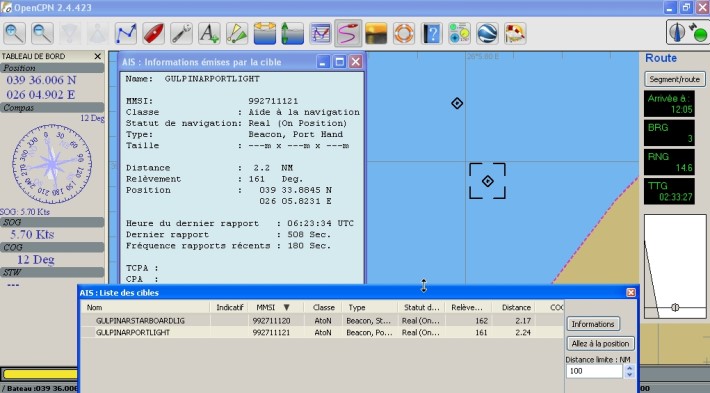Click the zoom in magnifier icon
710x393 pixels.
click(14, 33)
